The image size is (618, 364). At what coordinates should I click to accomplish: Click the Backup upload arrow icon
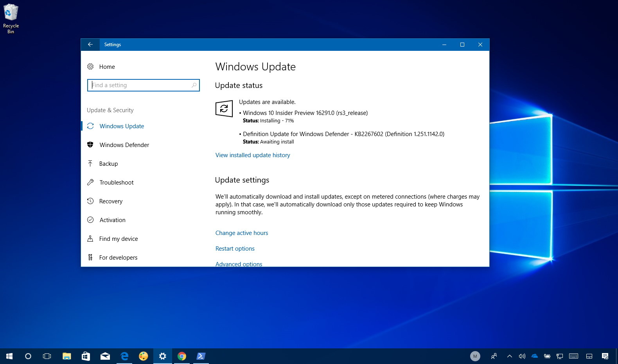tap(90, 163)
